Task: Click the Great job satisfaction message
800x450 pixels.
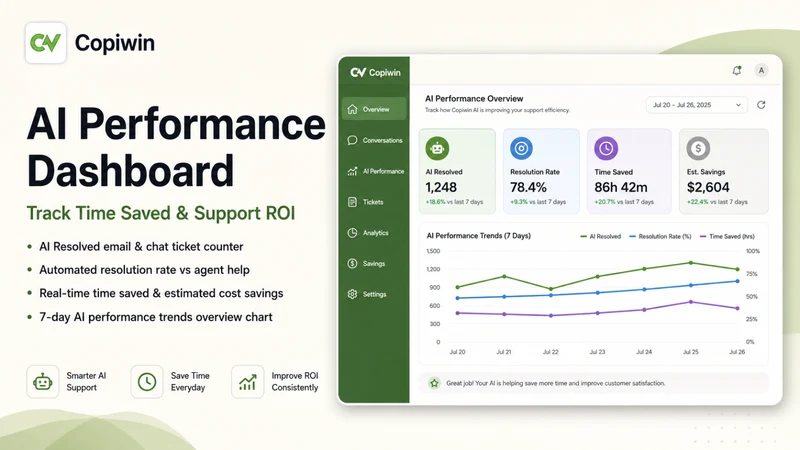Action: pyautogui.click(x=556, y=383)
